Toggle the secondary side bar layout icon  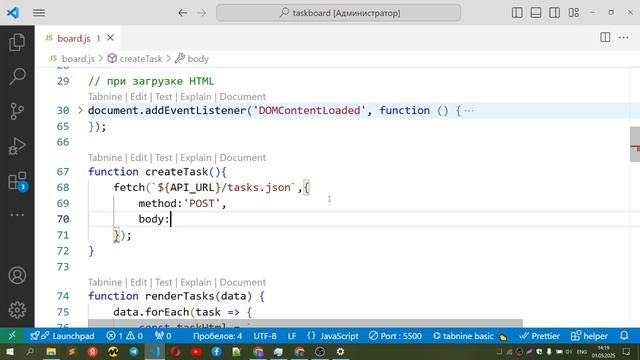(x=554, y=13)
